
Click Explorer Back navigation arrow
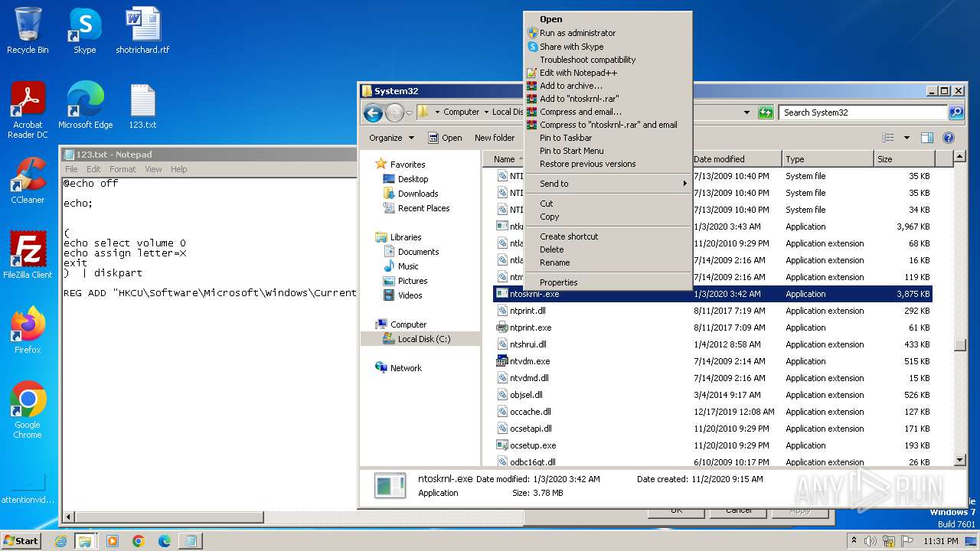tap(373, 112)
